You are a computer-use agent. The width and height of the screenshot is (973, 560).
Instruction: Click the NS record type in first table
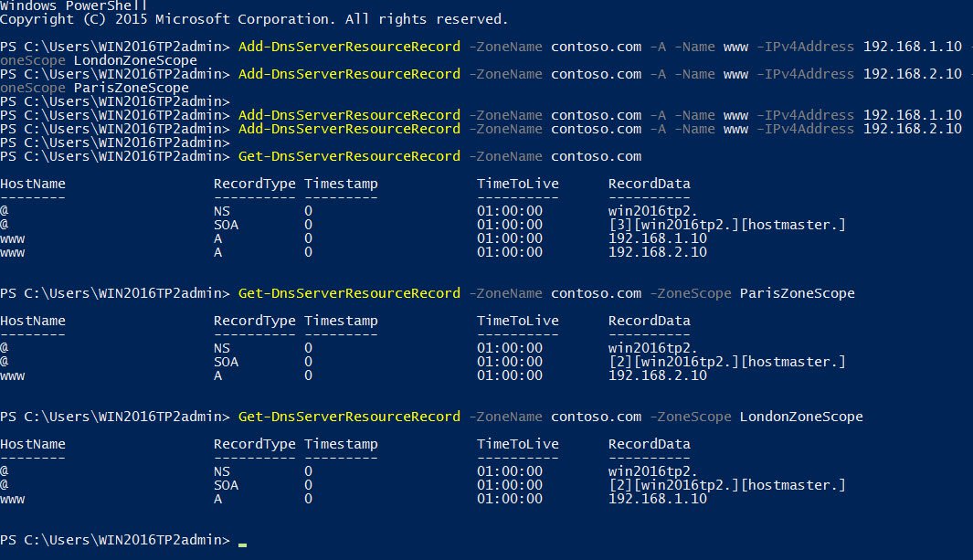pos(221,211)
